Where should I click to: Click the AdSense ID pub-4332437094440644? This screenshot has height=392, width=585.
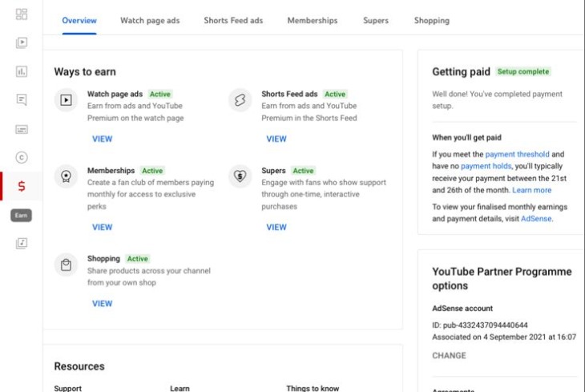[480, 325]
